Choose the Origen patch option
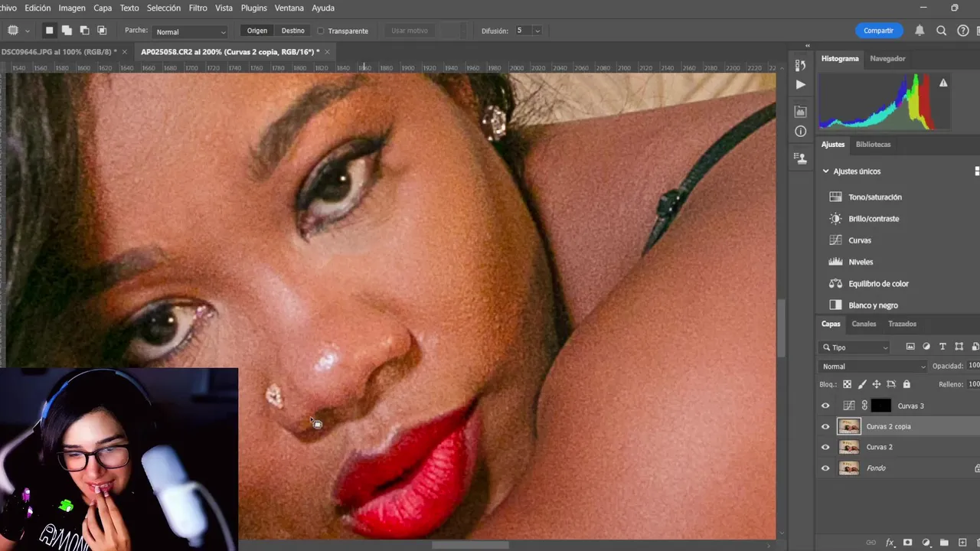Screen dimensions: 980x551 point(257,31)
